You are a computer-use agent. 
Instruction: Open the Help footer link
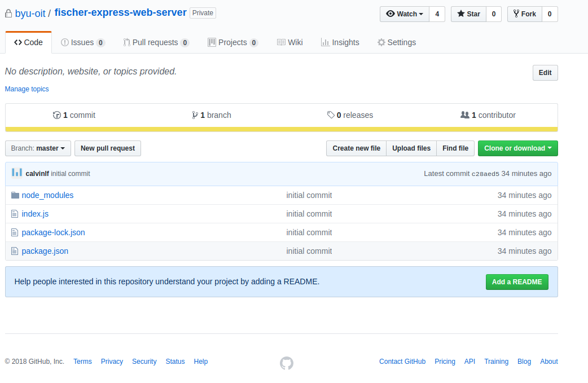coord(201,361)
